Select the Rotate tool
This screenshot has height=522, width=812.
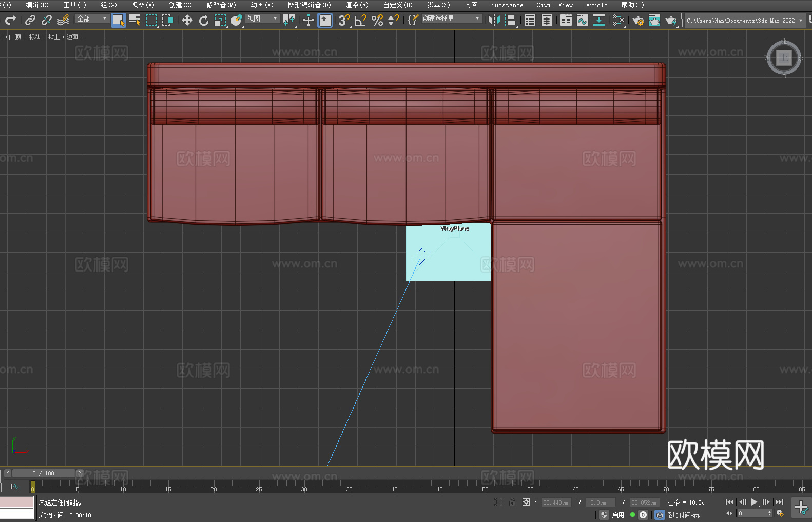pos(204,20)
